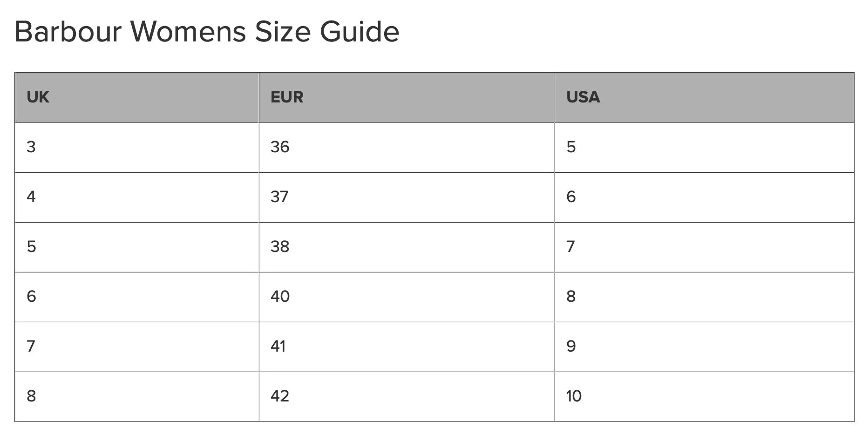This screenshot has width=868, height=435.
Task: Click EUR size 42 cell
Action: (407, 397)
